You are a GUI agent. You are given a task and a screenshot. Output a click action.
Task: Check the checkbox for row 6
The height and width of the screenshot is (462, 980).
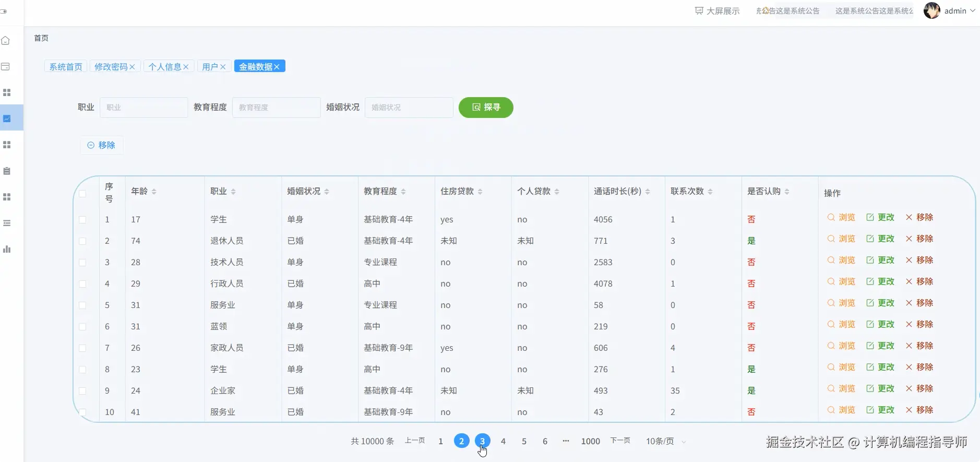(x=82, y=327)
